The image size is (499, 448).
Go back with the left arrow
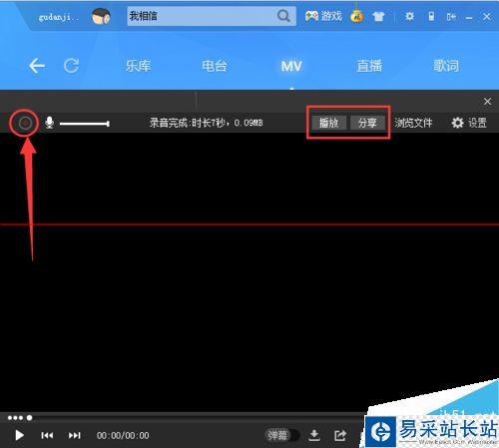37,66
